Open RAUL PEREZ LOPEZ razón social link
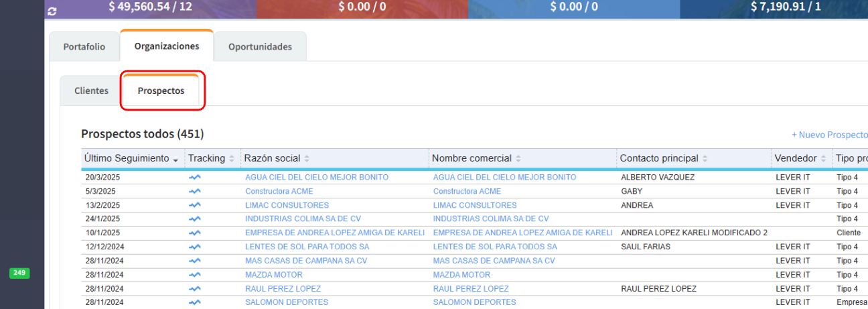The width and height of the screenshot is (868, 309). pyautogui.click(x=283, y=289)
